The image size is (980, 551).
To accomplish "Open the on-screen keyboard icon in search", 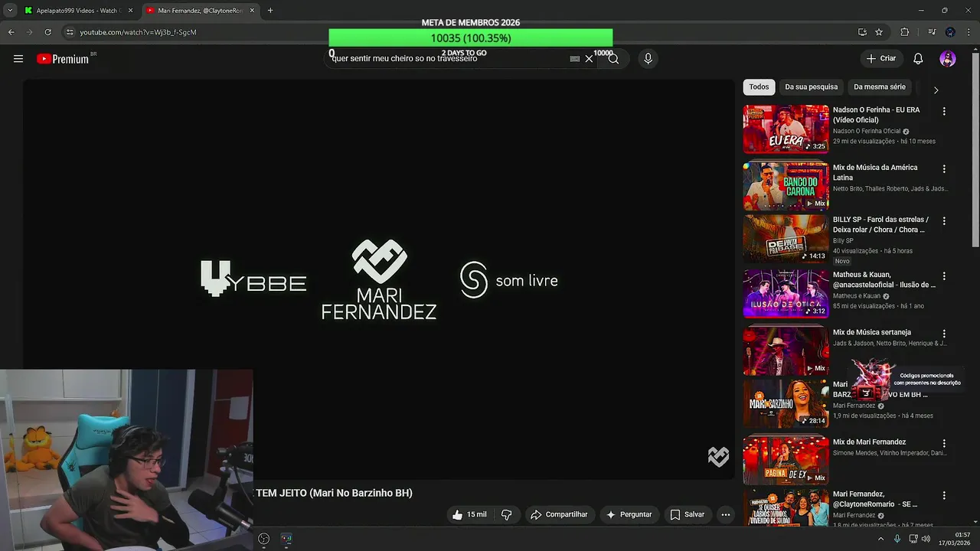I will pos(575,59).
